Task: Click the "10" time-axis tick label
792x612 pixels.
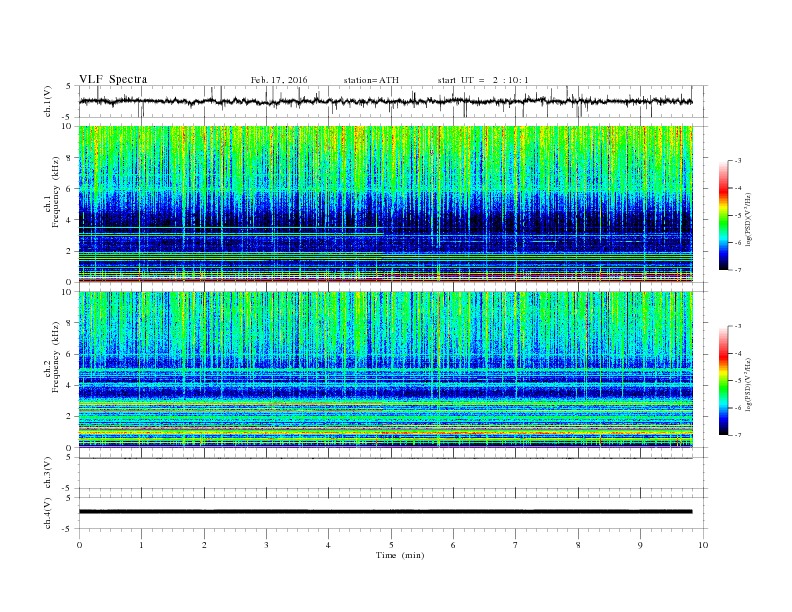Action: click(703, 545)
